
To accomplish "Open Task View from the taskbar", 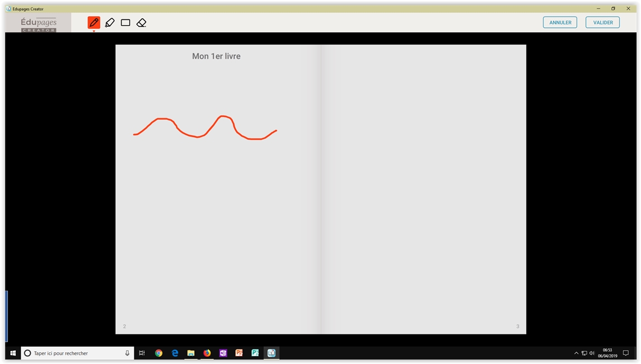I will click(x=142, y=353).
